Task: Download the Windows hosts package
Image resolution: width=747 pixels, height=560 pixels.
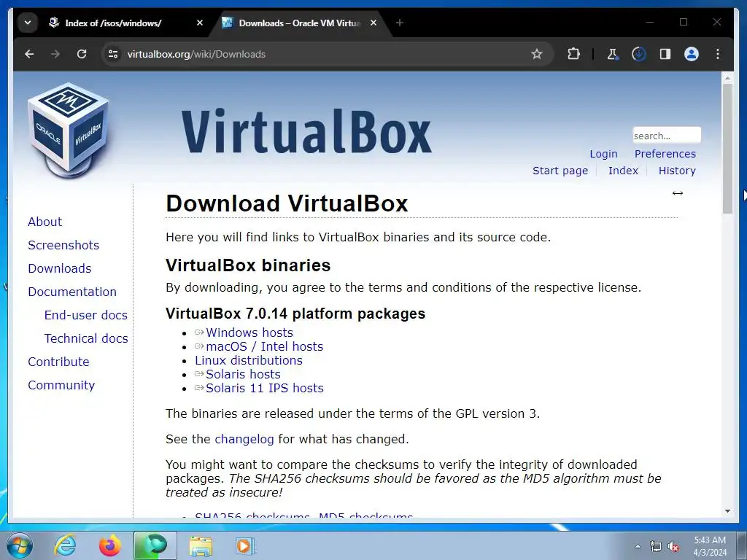Action: click(249, 332)
